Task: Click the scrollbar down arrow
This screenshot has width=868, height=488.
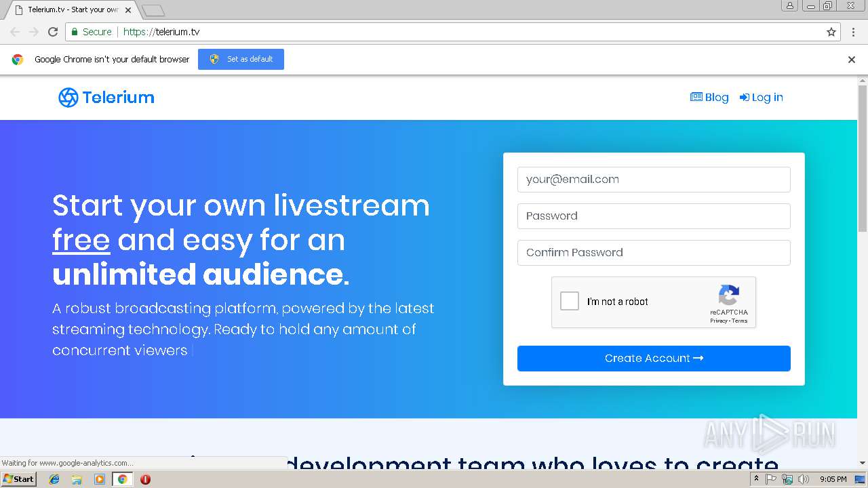Action: tap(863, 464)
